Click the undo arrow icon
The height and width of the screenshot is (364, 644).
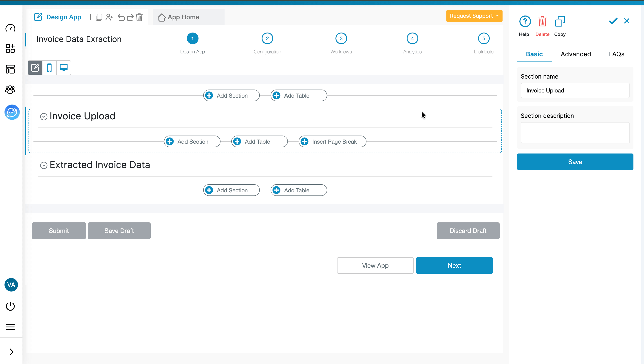(x=121, y=17)
